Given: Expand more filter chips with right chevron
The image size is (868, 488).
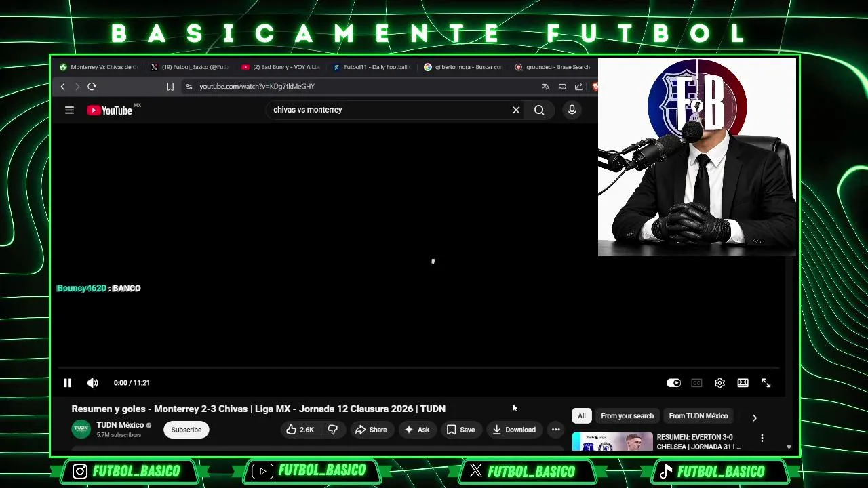Looking at the screenshot, I should pyautogui.click(x=754, y=418).
